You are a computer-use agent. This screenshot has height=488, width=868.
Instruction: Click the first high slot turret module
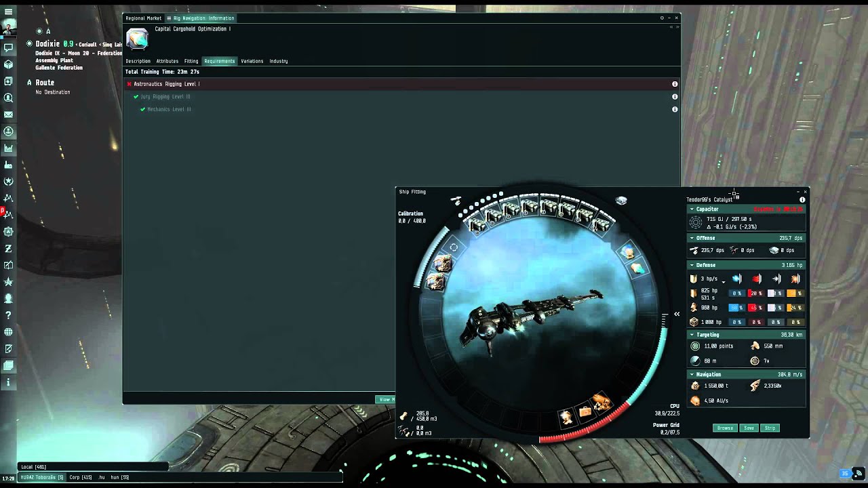coord(477,224)
